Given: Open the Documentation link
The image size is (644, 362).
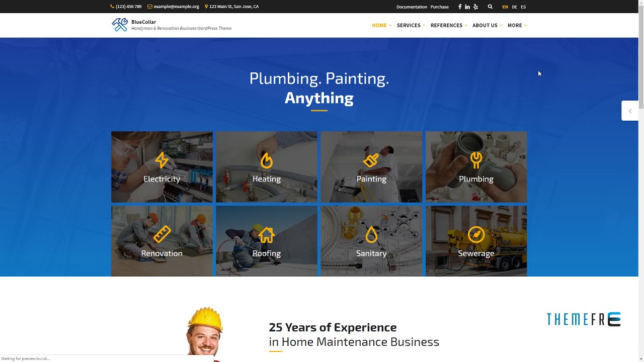Looking at the screenshot, I should click(412, 7).
